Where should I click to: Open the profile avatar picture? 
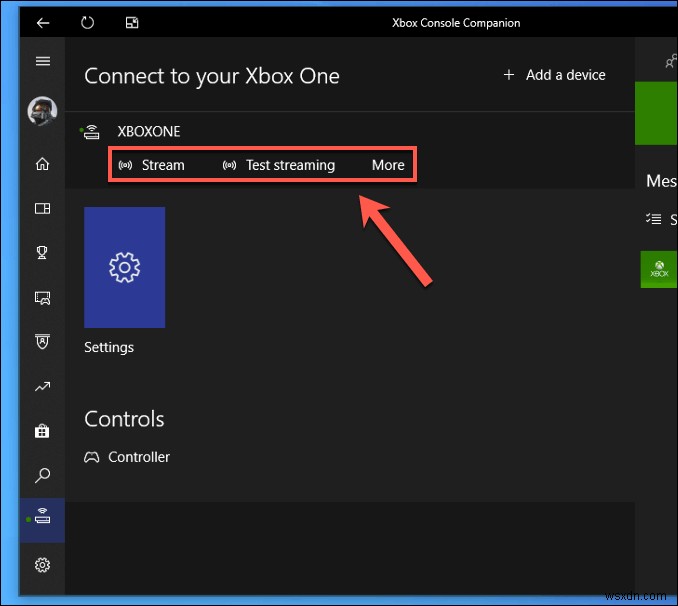tap(42, 111)
